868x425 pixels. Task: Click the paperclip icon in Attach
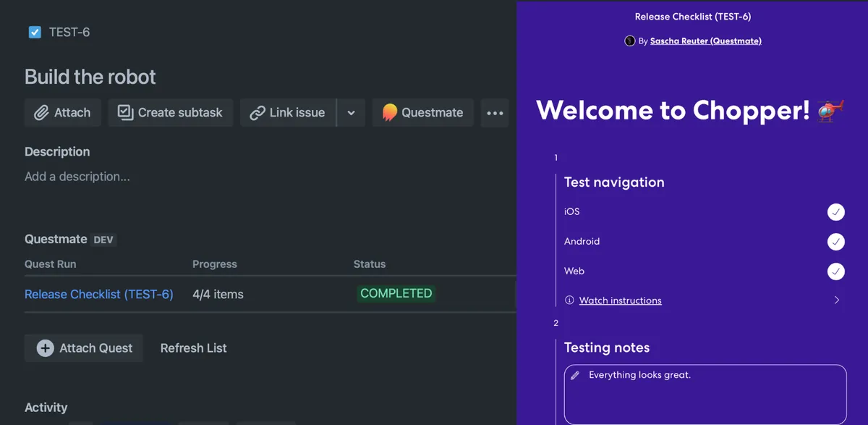41,113
